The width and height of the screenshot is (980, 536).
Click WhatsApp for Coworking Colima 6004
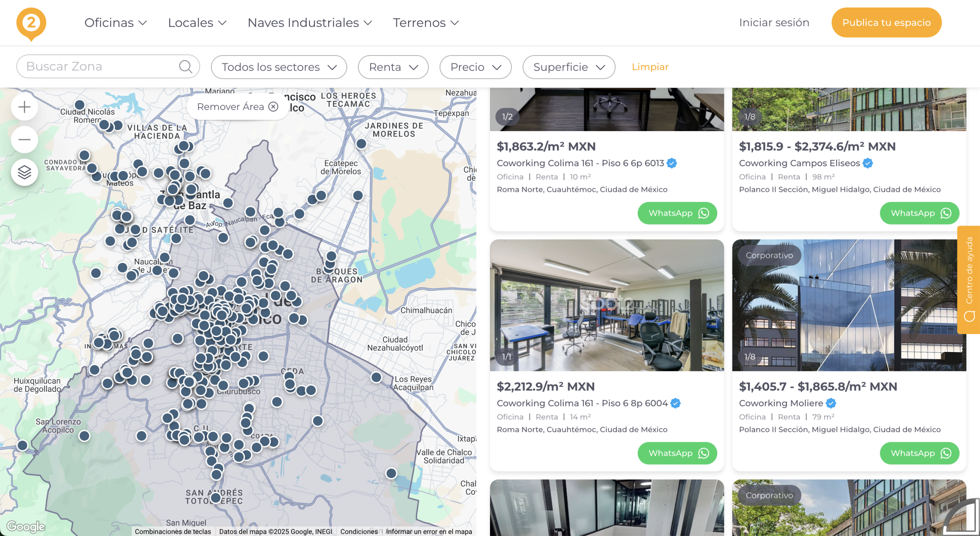coord(677,454)
